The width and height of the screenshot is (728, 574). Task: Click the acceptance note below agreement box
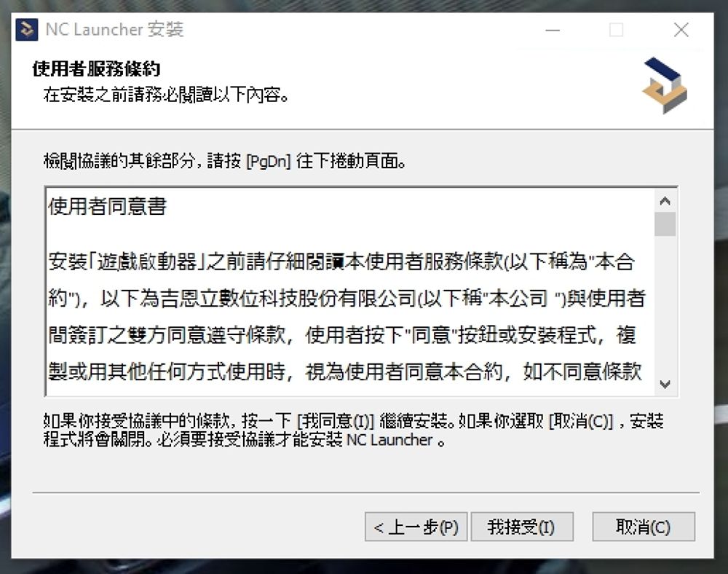[x=353, y=430]
